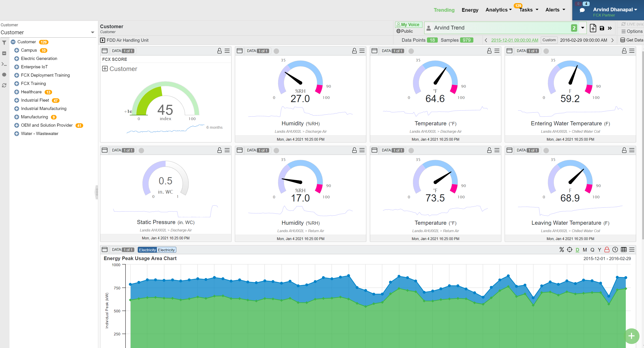Open the table grid view icon in Energy chart

[x=623, y=250]
